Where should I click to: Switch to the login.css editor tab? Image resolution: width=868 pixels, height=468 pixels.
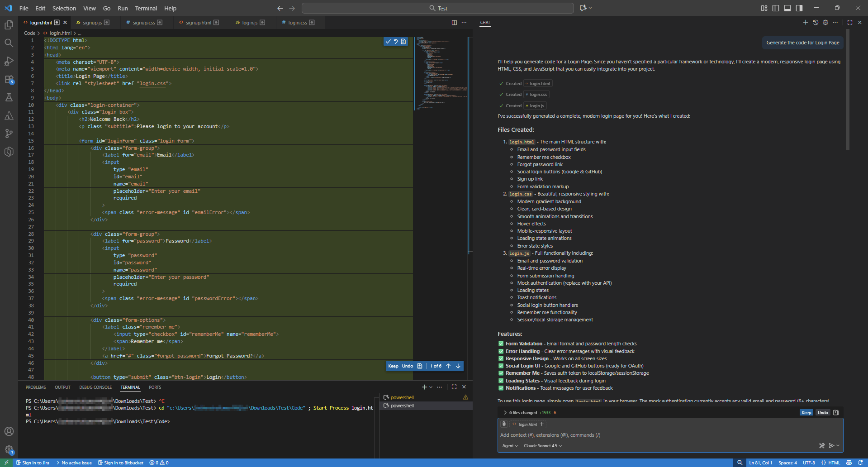297,22
